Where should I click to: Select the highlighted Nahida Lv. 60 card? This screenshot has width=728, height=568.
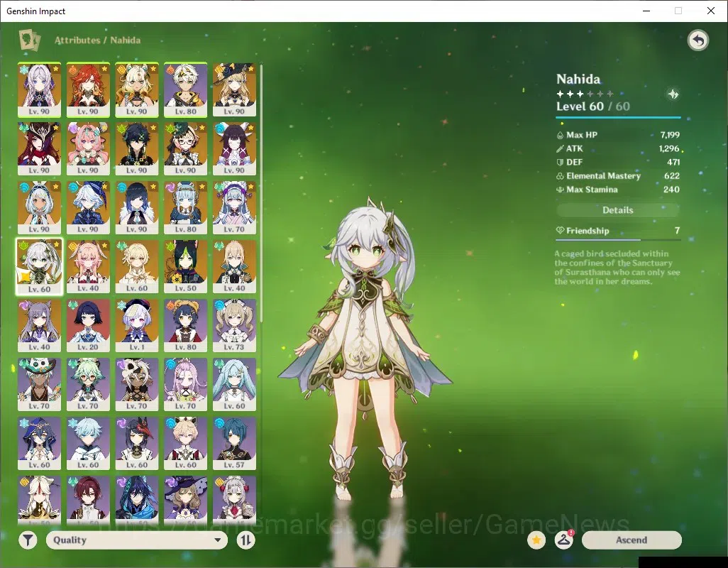[40, 266]
